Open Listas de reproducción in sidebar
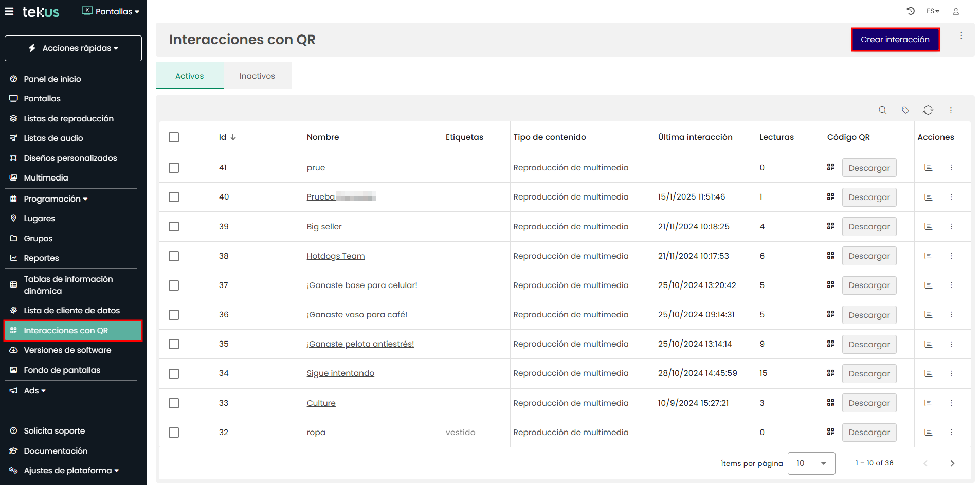980x485 pixels. pos(68,118)
